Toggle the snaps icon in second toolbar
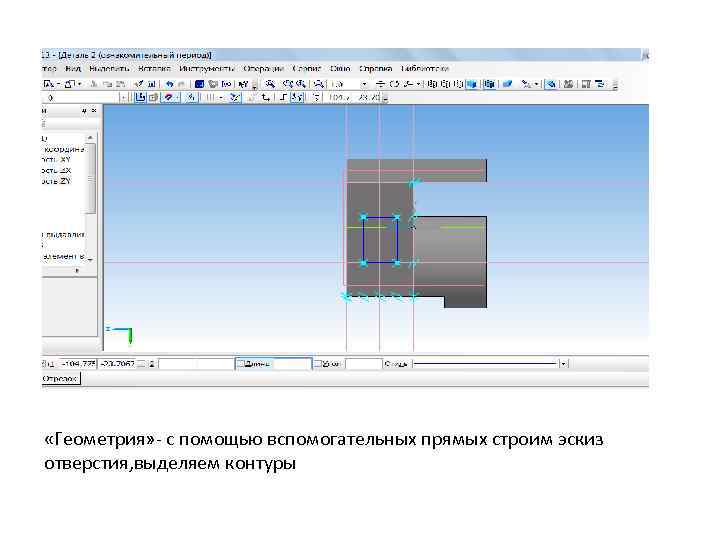Viewport: 720px width, 540px height. [297, 97]
